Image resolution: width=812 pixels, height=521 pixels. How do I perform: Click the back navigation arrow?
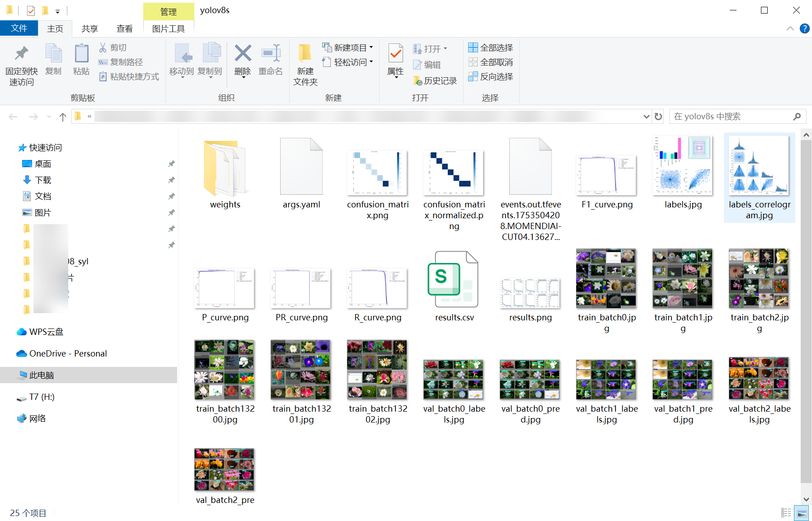pyautogui.click(x=13, y=117)
